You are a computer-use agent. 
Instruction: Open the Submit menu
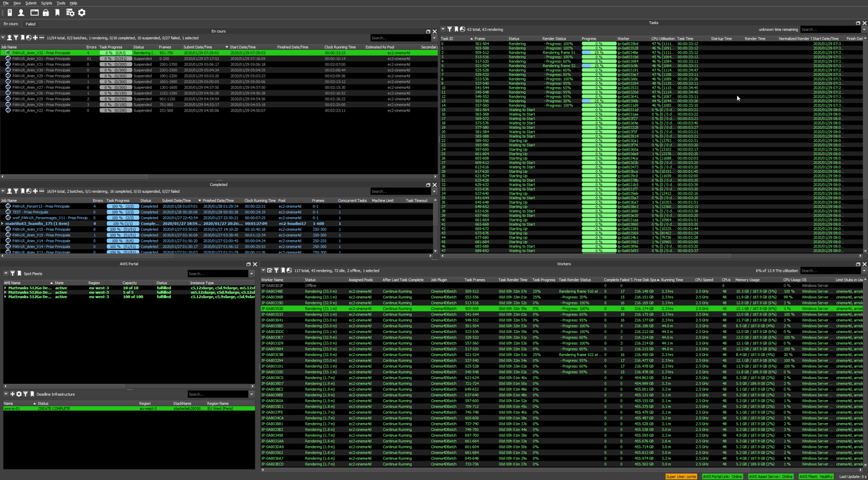tap(30, 3)
